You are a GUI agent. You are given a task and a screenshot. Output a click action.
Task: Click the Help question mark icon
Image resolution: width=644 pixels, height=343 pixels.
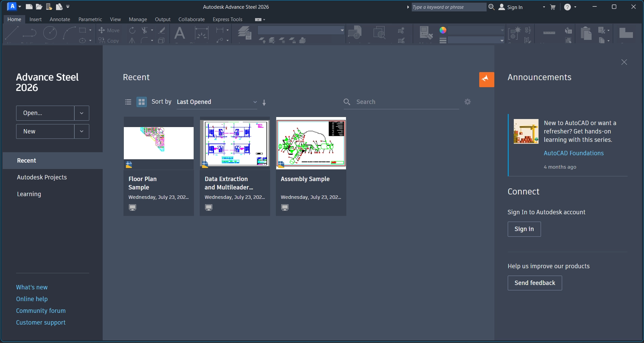[x=567, y=7]
